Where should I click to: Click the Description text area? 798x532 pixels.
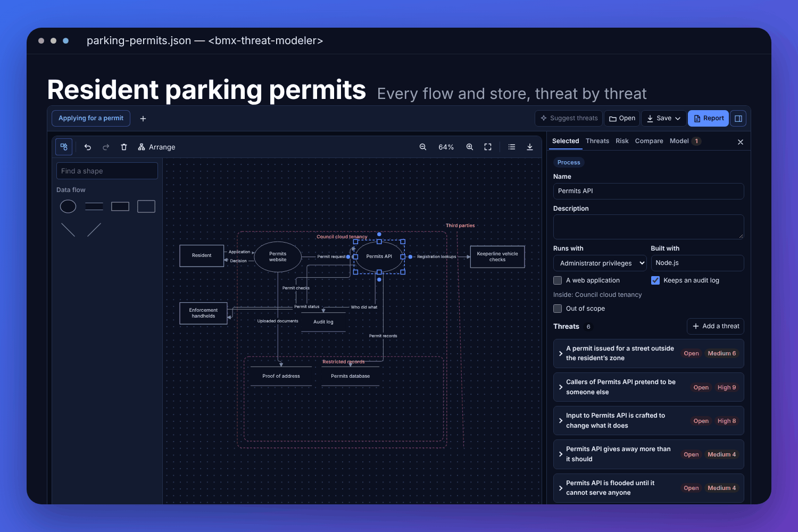[x=649, y=227]
